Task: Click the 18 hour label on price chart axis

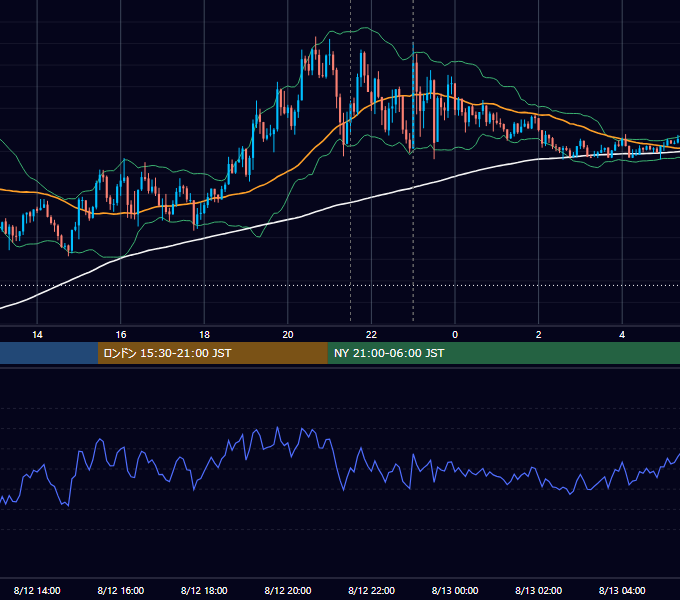Action: (x=204, y=335)
